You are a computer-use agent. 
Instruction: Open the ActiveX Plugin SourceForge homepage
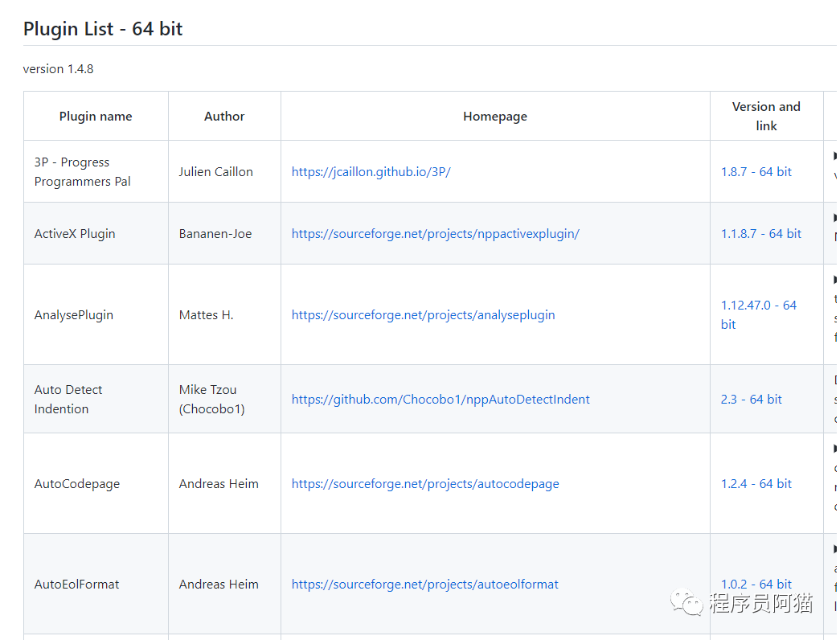point(436,233)
